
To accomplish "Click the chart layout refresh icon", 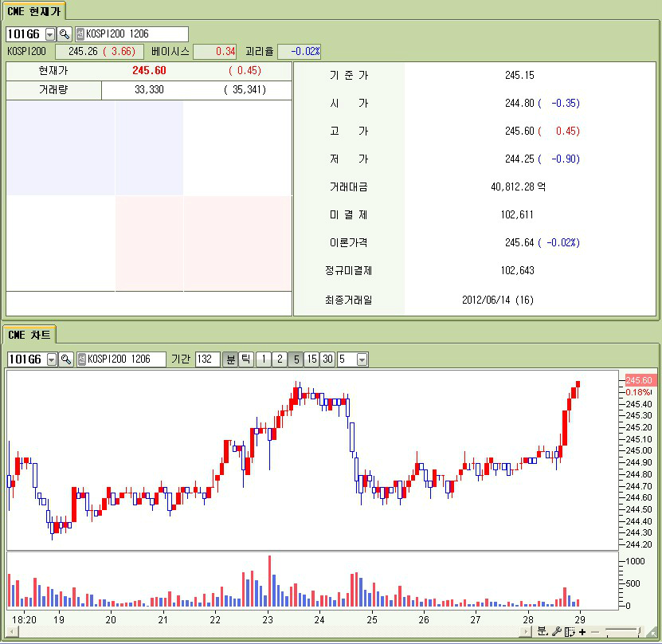I will click(570, 631).
